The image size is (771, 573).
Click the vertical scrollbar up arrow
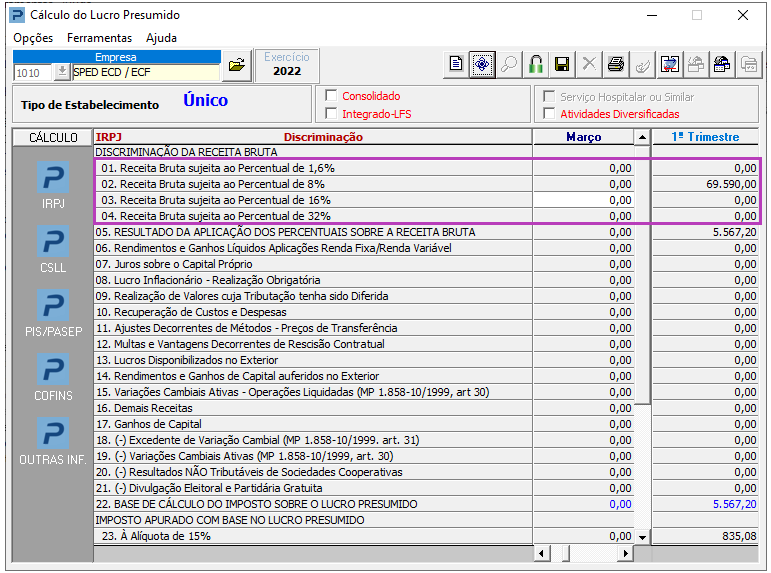(642, 137)
